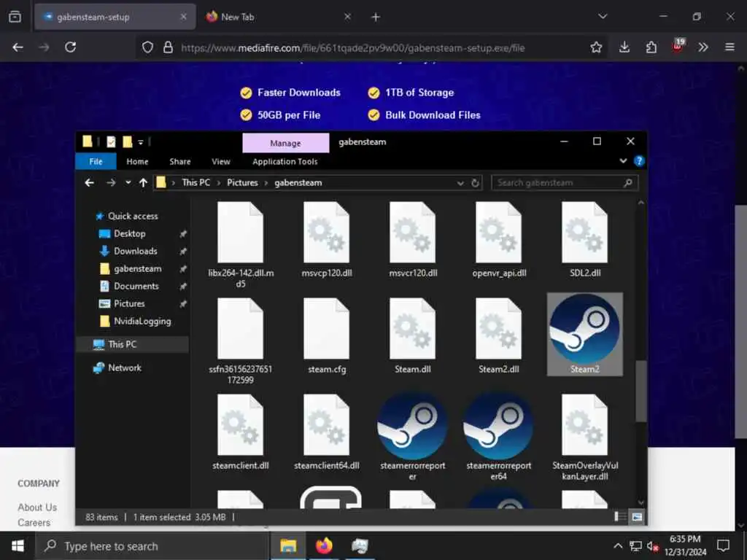Show site tracking protection shield
This screenshot has width=747, height=560.
[147, 47]
